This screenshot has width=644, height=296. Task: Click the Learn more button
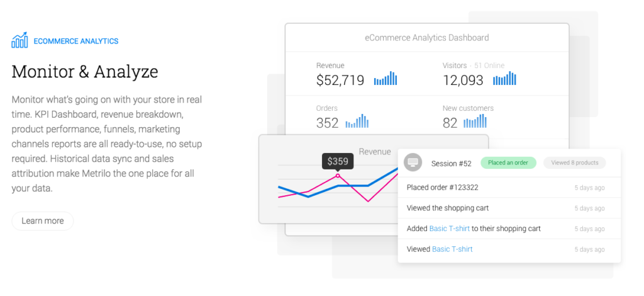[x=42, y=221]
